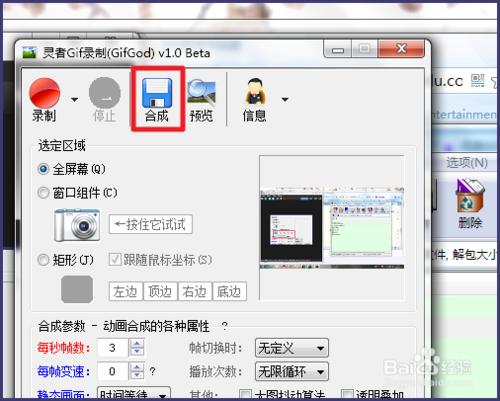Decrease 每帧变速 with down arrow

137,375
